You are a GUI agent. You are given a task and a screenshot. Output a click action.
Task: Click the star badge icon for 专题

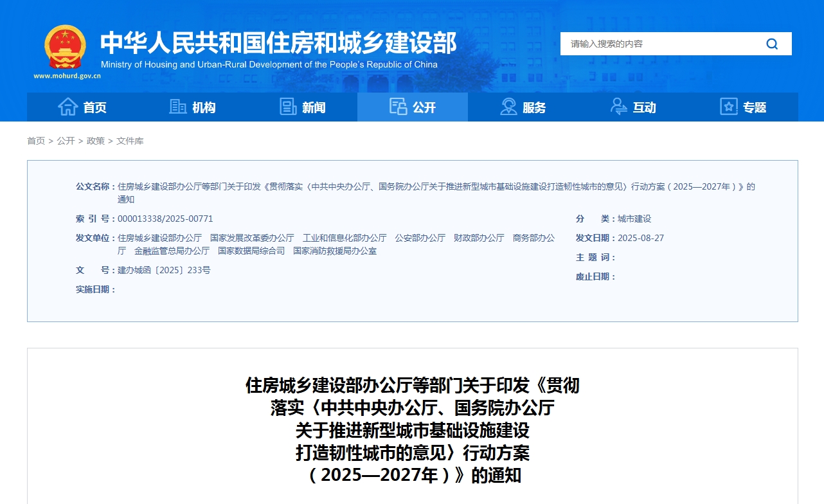tap(729, 107)
